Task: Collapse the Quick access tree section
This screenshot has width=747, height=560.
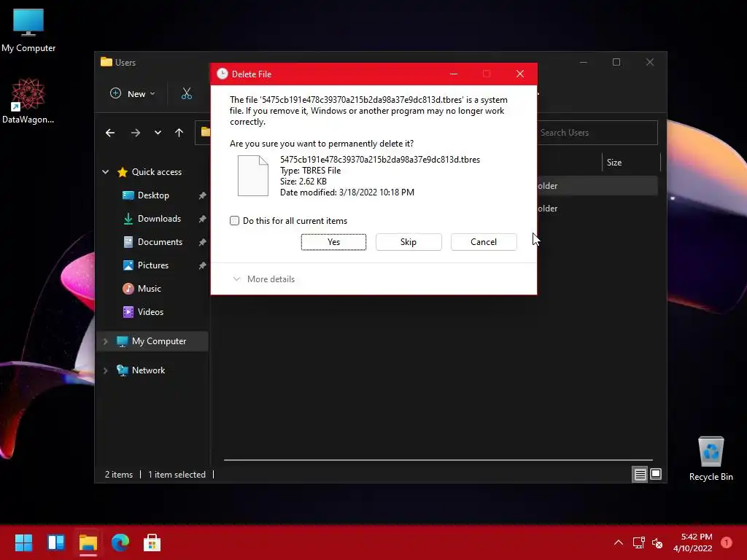Action: [x=105, y=172]
